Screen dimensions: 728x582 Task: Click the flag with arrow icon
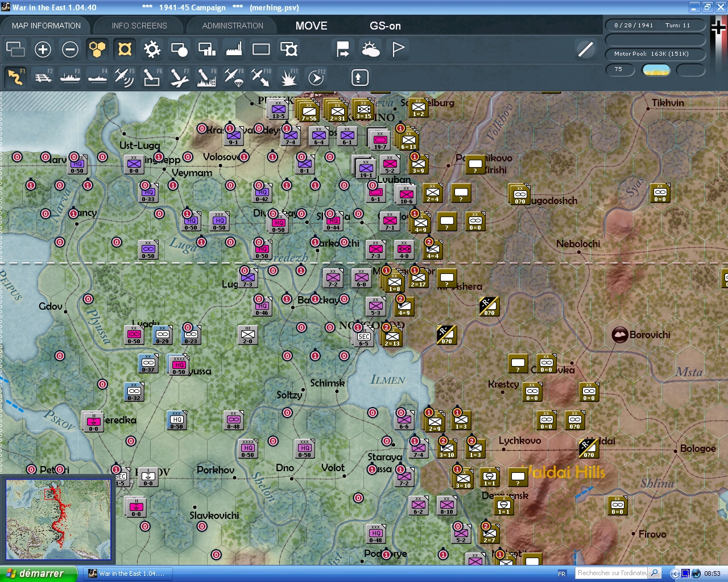click(343, 49)
